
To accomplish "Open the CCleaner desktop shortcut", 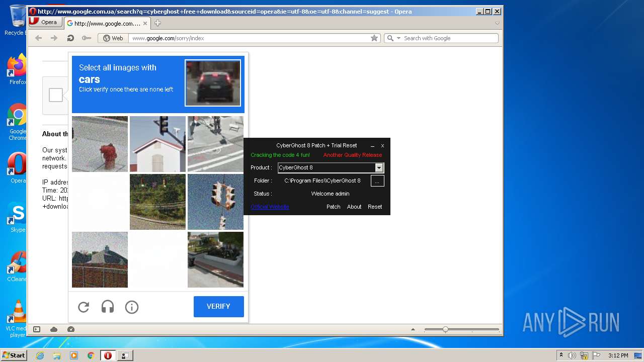I will pos(17,266).
